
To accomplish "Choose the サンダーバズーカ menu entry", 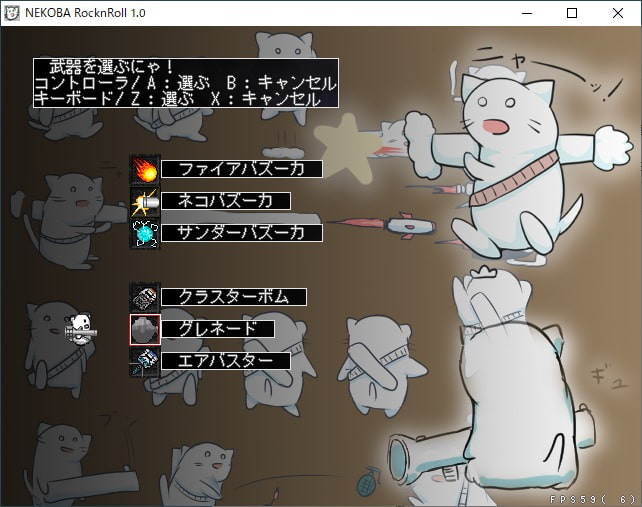I will [242, 233].
